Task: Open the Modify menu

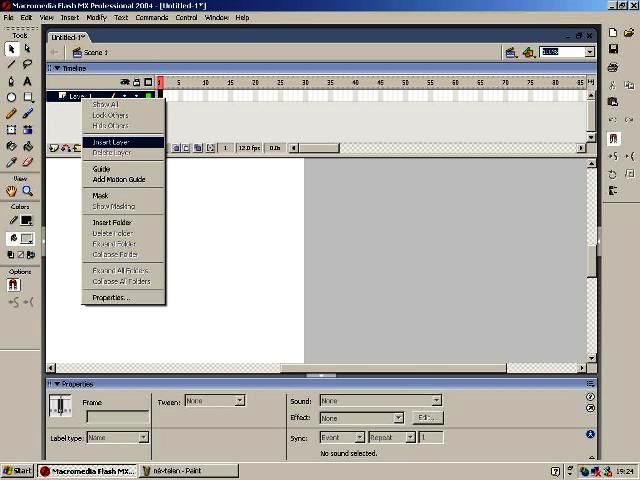Action: click(x=96, y=17)
